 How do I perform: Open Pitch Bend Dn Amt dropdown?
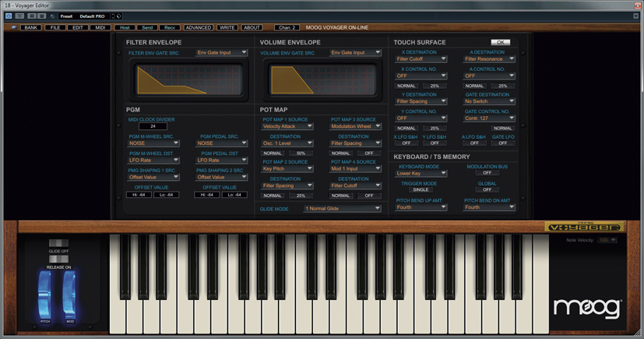click(x=489, y=207)
